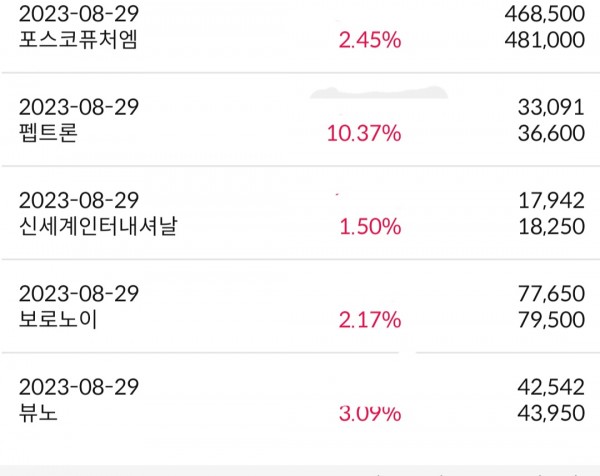600x476 pixels.
Task: Tap the 신세계인터내셔날 stock name
Action: (x=89, y=226)
